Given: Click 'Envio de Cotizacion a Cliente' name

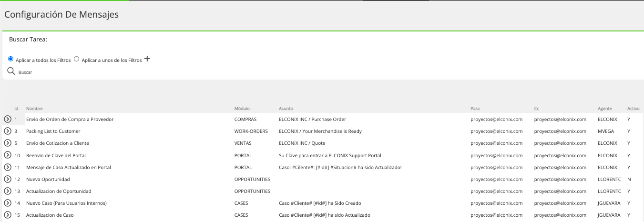Looking at the screenshot, I should click(x=58, y=143).
